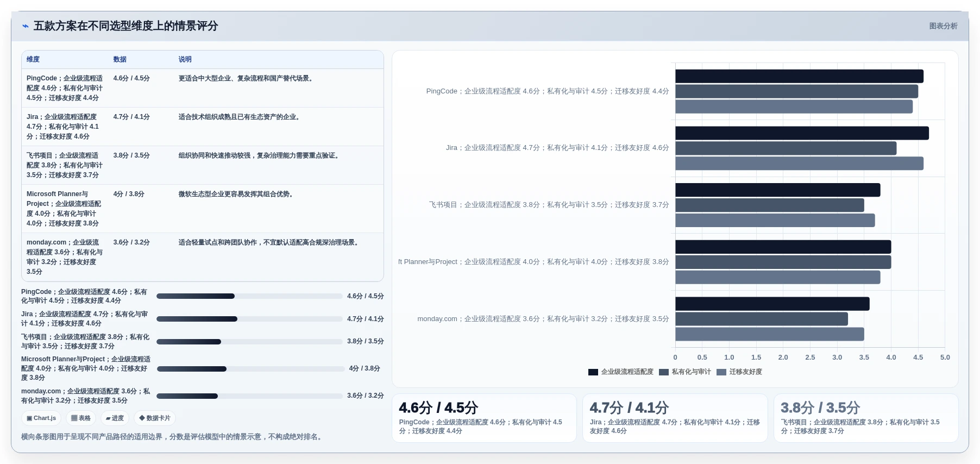Screen dimensions: 980x464
Task: Click Jira's 私有化与审计 chart bar
Action: click(x=786, y=148)
